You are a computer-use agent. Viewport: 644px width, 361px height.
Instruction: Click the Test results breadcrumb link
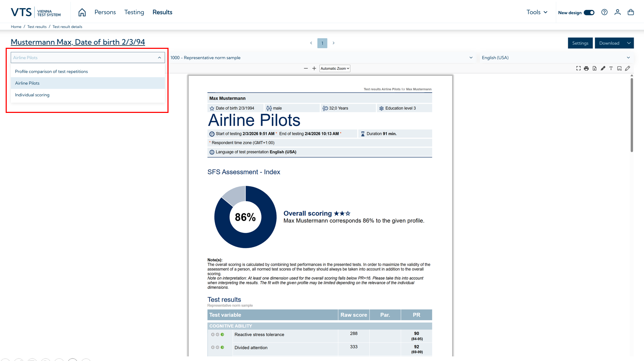(37, 27)
